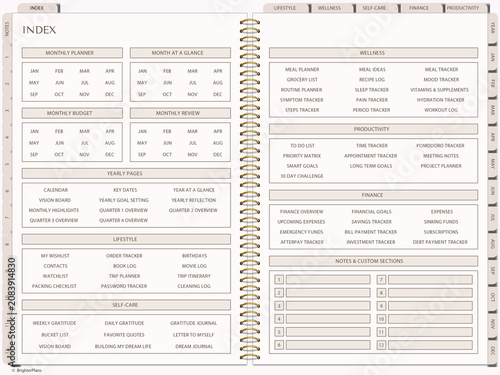Go to the Book Log
This screenshot has width=500, height=375.
[125, 266]
